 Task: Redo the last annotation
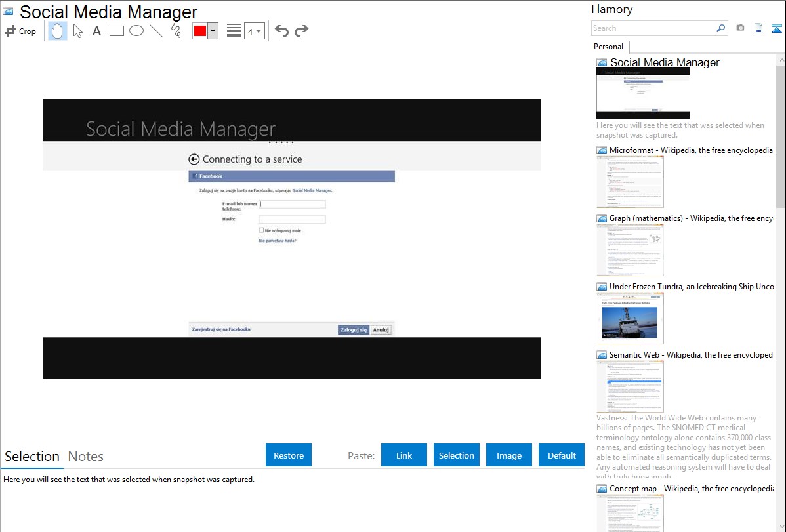pyautogui.click(x=301, y=31)
